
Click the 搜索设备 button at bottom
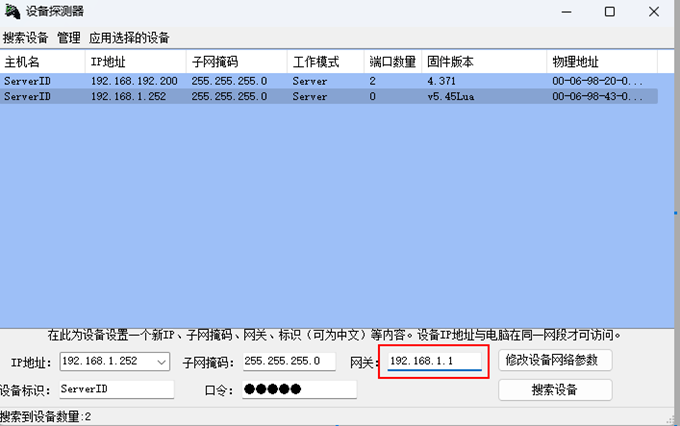point(555,390)
